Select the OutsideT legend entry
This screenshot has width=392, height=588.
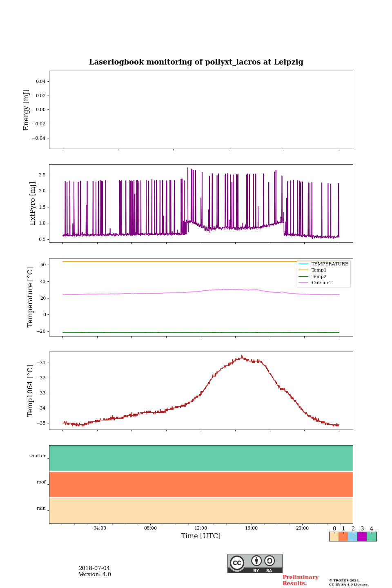(x=316, y=283)
